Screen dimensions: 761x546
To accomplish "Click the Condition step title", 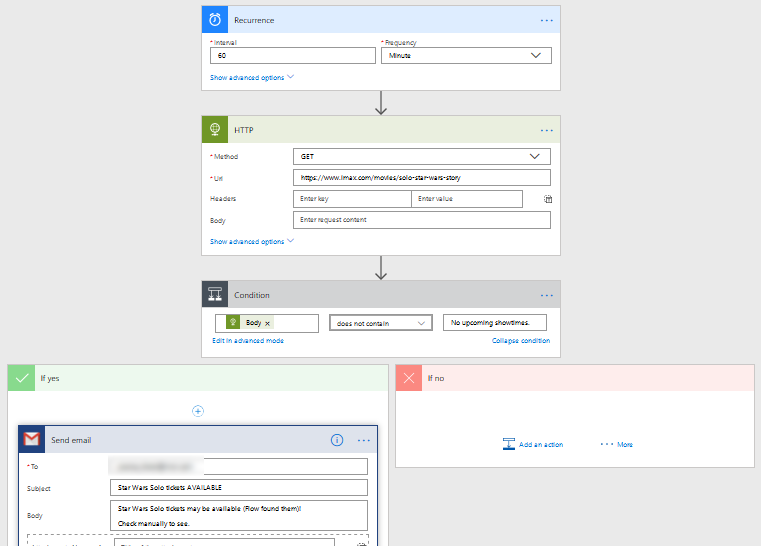I will [x=252, y=295].
